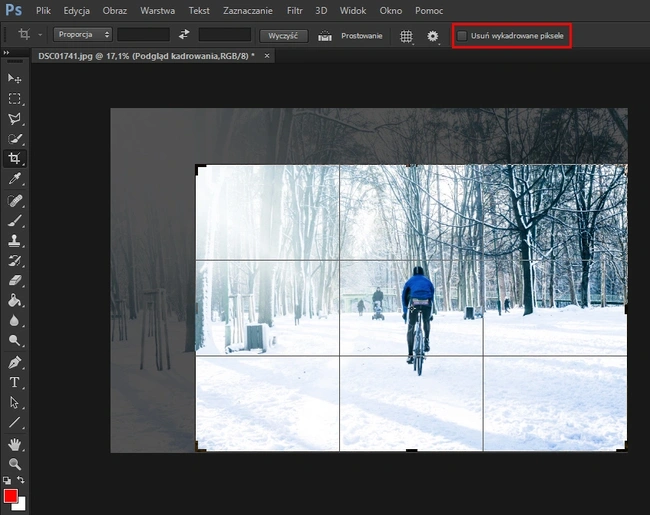Open the Obraz menu

(x=114, y=11)
